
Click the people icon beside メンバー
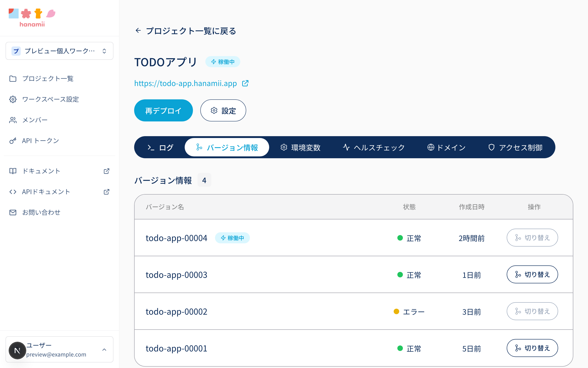pos(13,120)
